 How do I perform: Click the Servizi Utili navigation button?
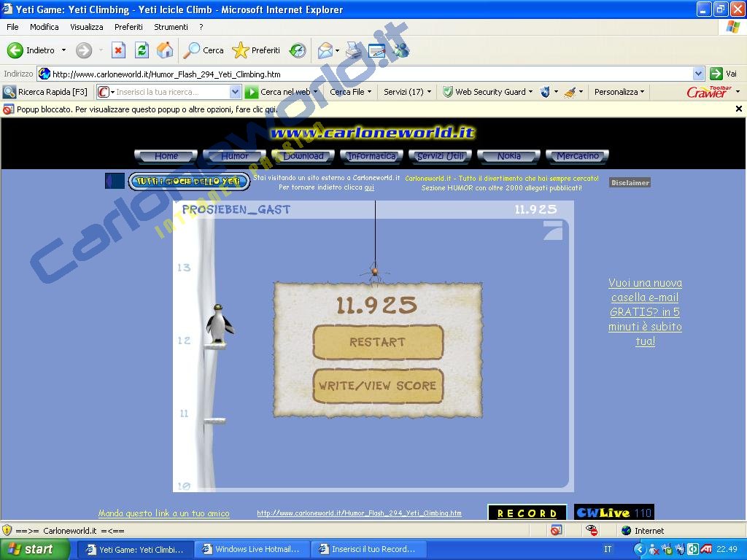(440, 156)
